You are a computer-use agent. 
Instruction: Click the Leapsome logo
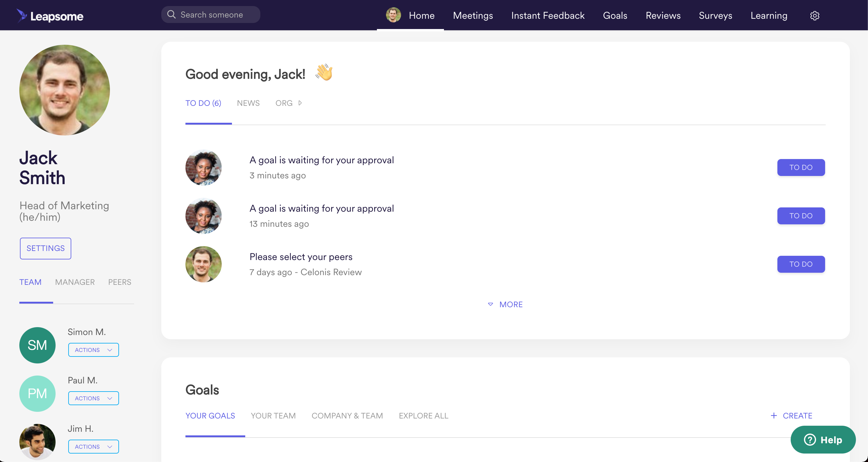[x=50, y=15]
